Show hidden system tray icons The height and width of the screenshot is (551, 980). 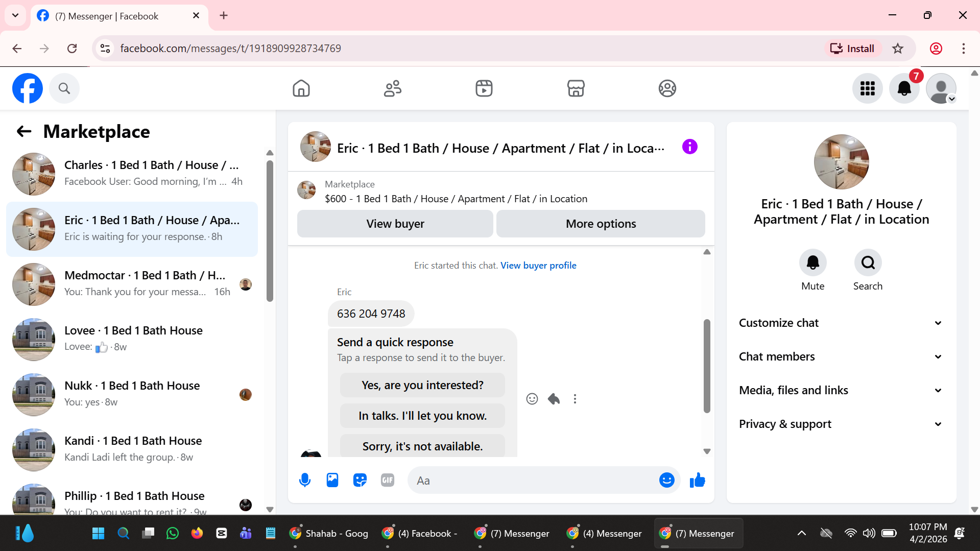point(802,534)
